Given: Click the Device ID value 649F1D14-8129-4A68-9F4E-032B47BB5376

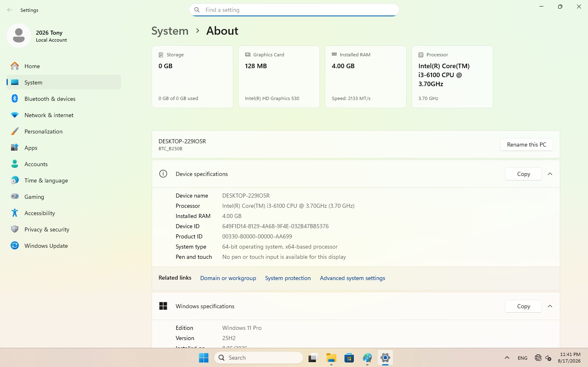Looking at the screenshot, I should (x=275, y=226).
